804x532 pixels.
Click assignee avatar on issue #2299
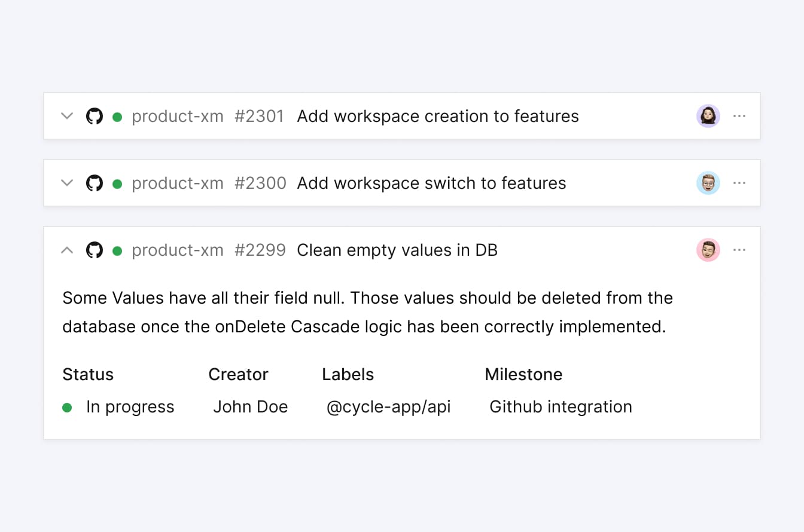pyautogui.click(x=708, y=250)
